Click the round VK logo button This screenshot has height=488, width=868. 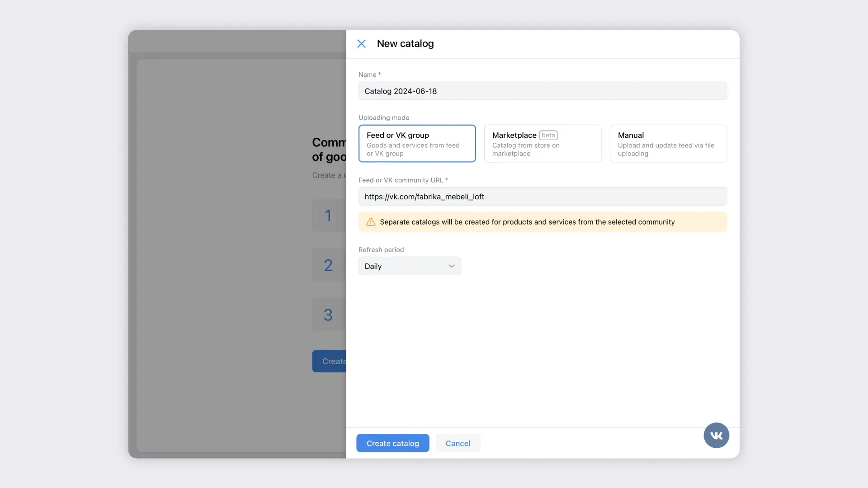(x=716, y=435)
